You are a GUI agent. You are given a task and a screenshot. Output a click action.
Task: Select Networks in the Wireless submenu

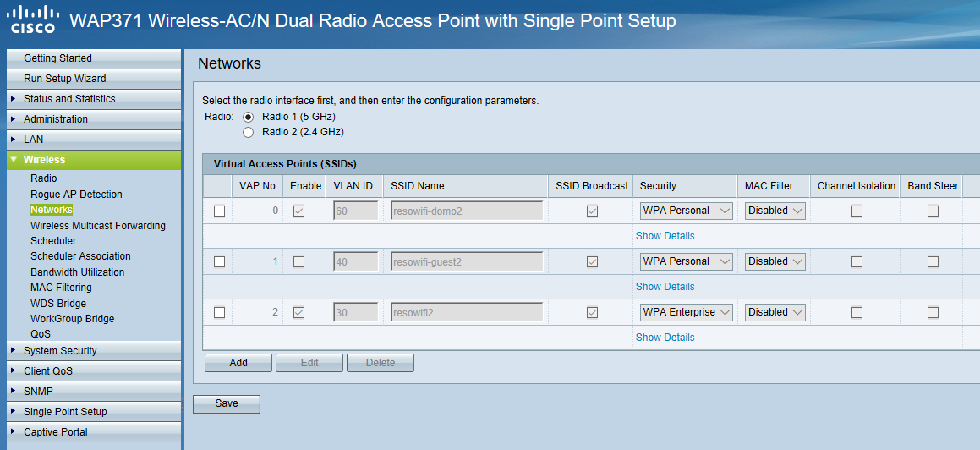click(x=52, y=210)
